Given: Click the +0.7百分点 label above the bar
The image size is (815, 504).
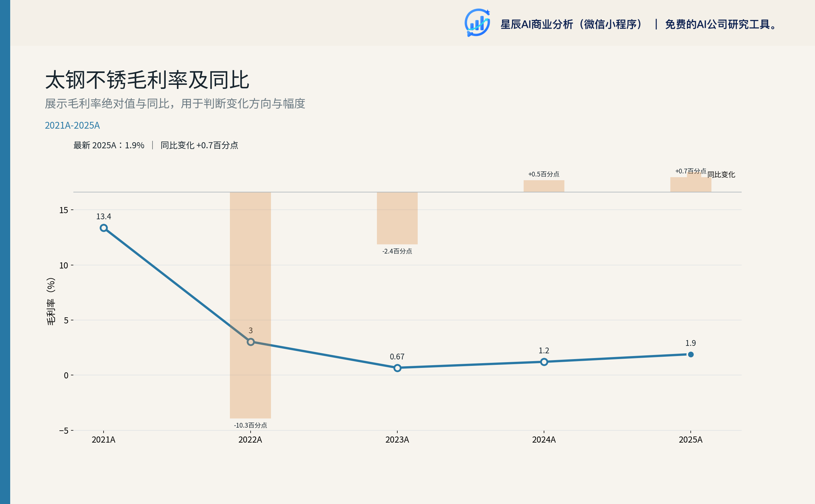Looking at the screenshot, I should [x=691, y=171].
